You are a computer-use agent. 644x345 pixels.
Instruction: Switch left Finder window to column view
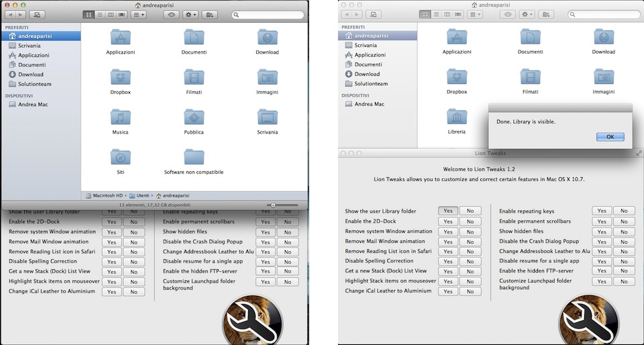(x=111, y=15)
